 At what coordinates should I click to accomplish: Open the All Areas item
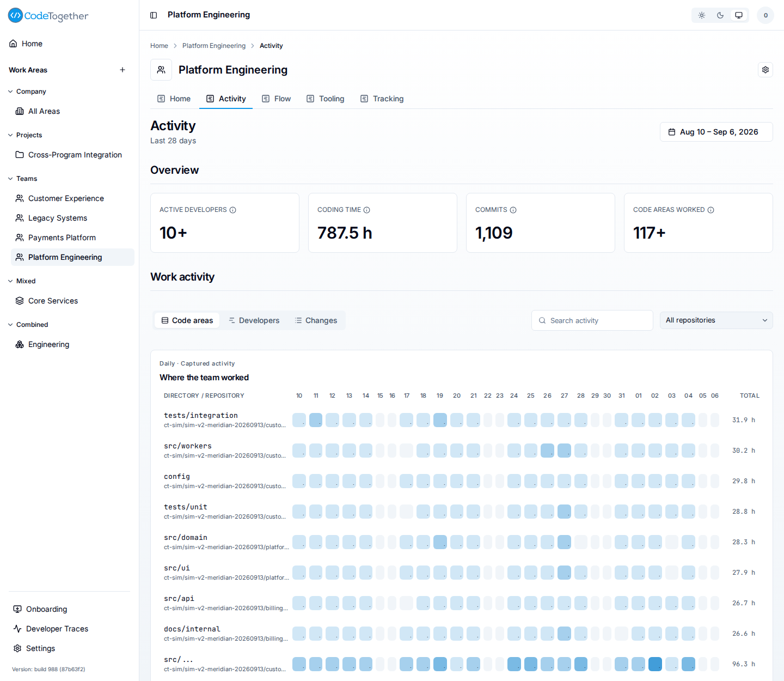click(72, 111)
